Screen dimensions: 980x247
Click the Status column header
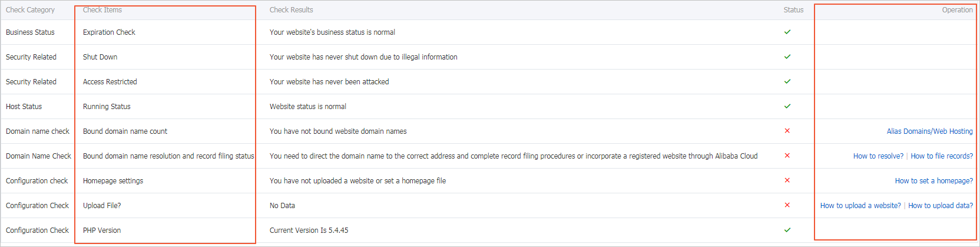coord(793,10)
